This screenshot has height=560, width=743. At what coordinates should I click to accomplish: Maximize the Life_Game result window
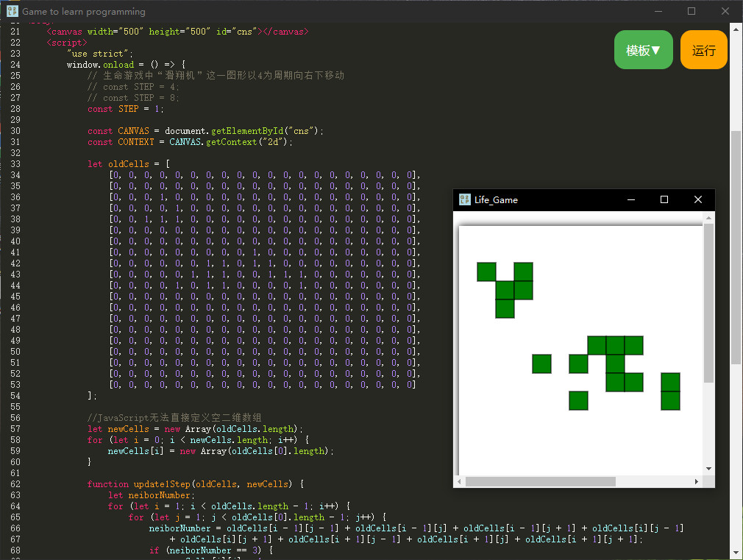pos(664,199)
